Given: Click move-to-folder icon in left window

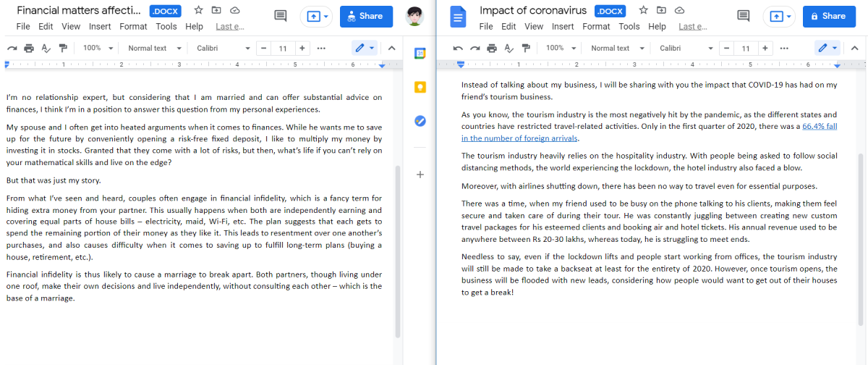Looking at the screenshot, I should [x=216, y=11].
